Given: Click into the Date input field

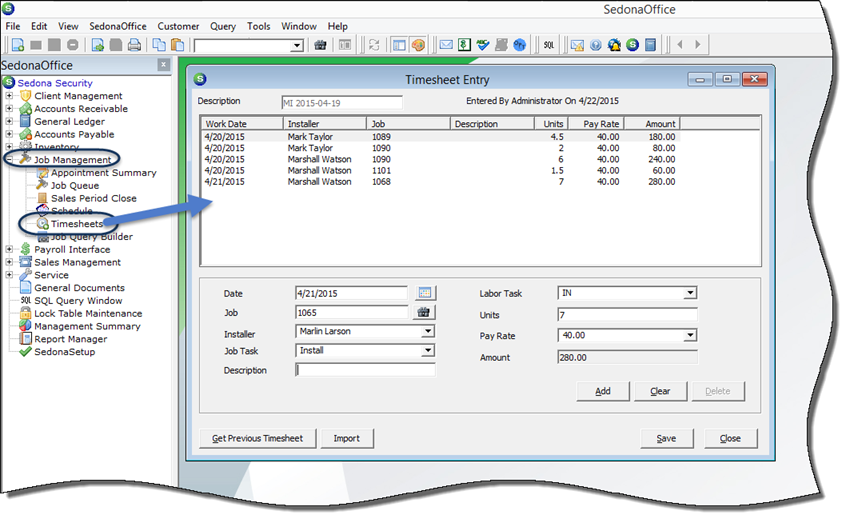Looking at the screenshot, I should pyautogui.click(x=352, y=293).
